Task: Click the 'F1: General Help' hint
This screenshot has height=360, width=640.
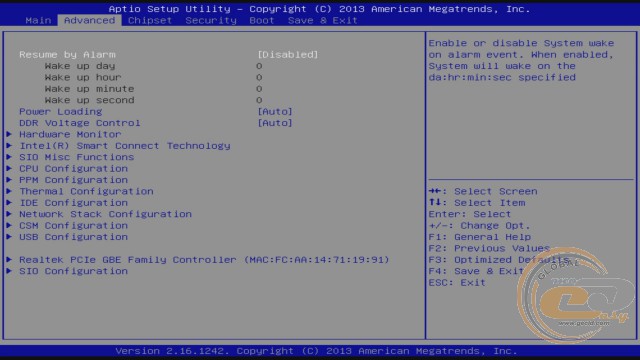Action: tap(480, 237)
